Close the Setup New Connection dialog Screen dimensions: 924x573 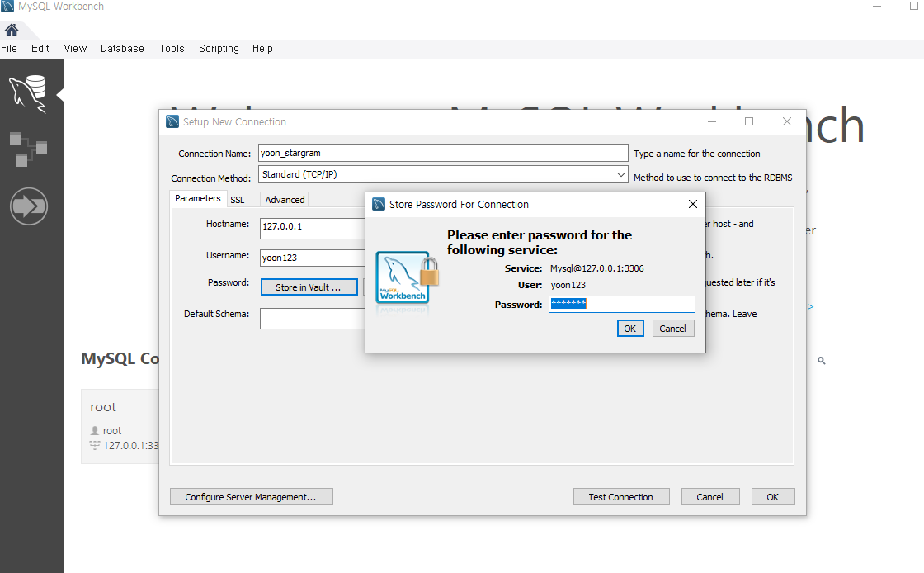click(787, 121)
